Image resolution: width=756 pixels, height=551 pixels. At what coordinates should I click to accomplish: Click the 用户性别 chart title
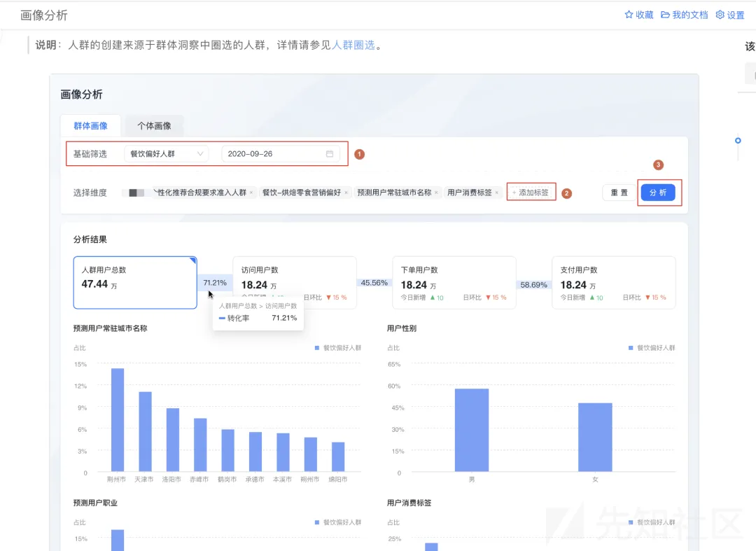pyautogui.click(x=402, y=328)
